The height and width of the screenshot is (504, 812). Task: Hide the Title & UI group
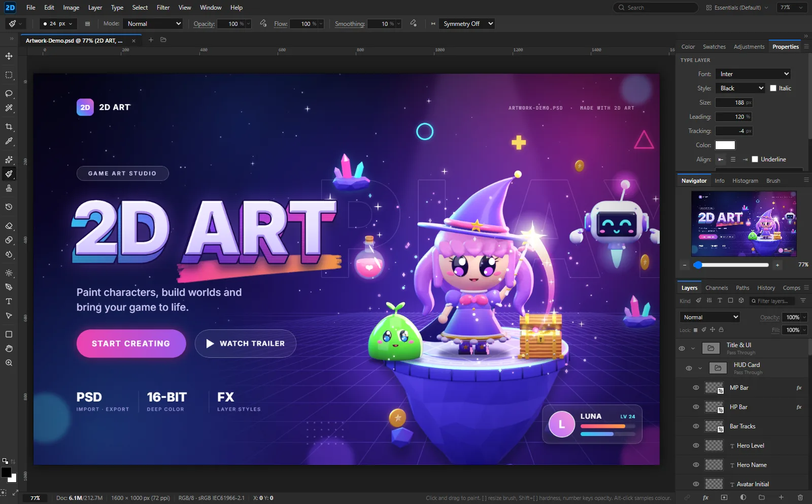[x=682, y=349]
